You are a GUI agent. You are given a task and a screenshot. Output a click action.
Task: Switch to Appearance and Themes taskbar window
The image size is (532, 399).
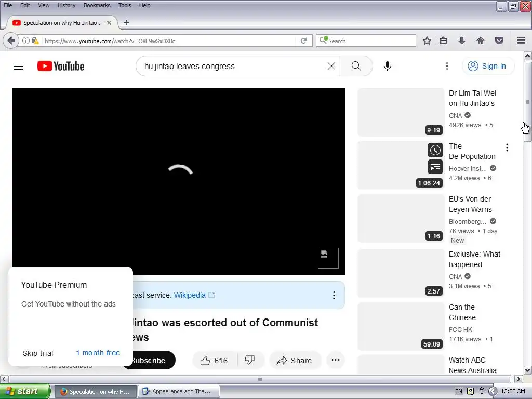tap(179, 391)
